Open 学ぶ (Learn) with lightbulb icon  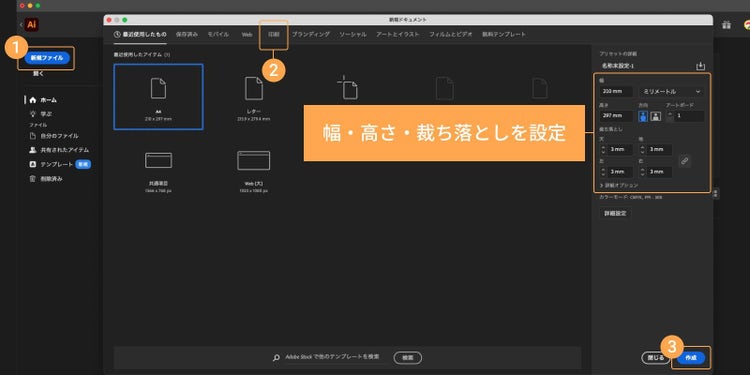coord(41,114)
